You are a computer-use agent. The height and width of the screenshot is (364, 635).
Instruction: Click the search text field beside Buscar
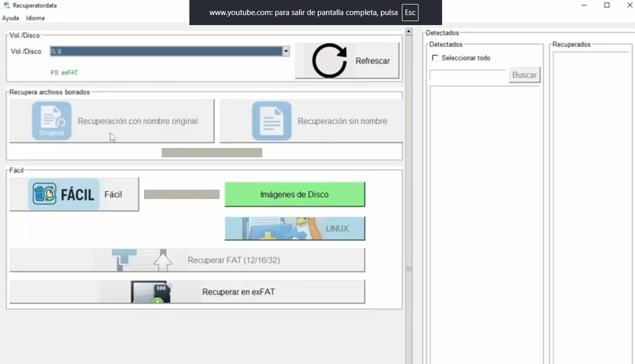coord(468,75)
